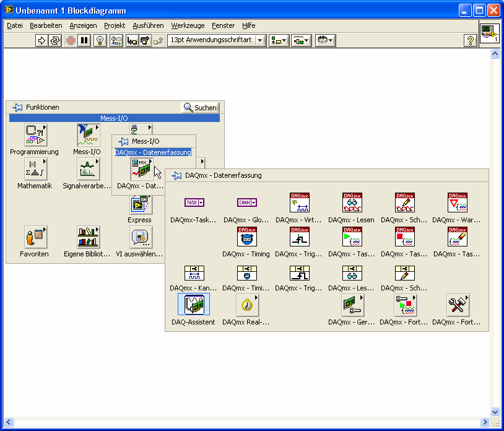
Task: Toggle the Pause button in toolbar
Action: tap(85, 40)
